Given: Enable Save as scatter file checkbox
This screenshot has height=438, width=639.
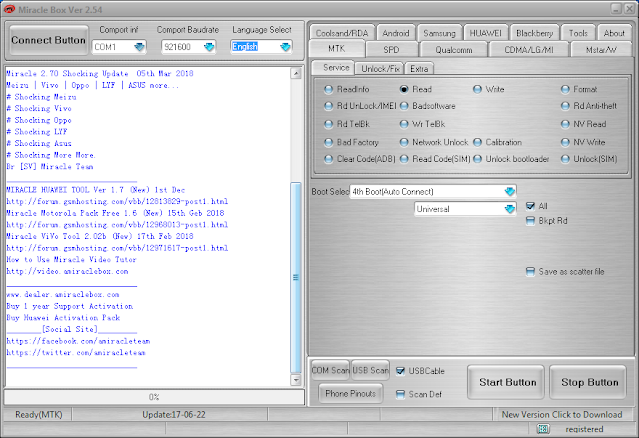Looking at the screenshot, I should point(530,272).
